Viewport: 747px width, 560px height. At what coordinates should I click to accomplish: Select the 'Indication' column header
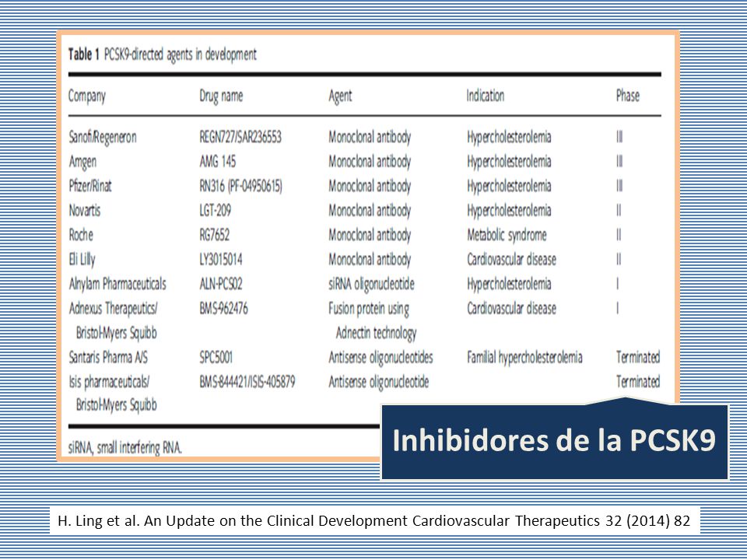[x=485, y=95]
